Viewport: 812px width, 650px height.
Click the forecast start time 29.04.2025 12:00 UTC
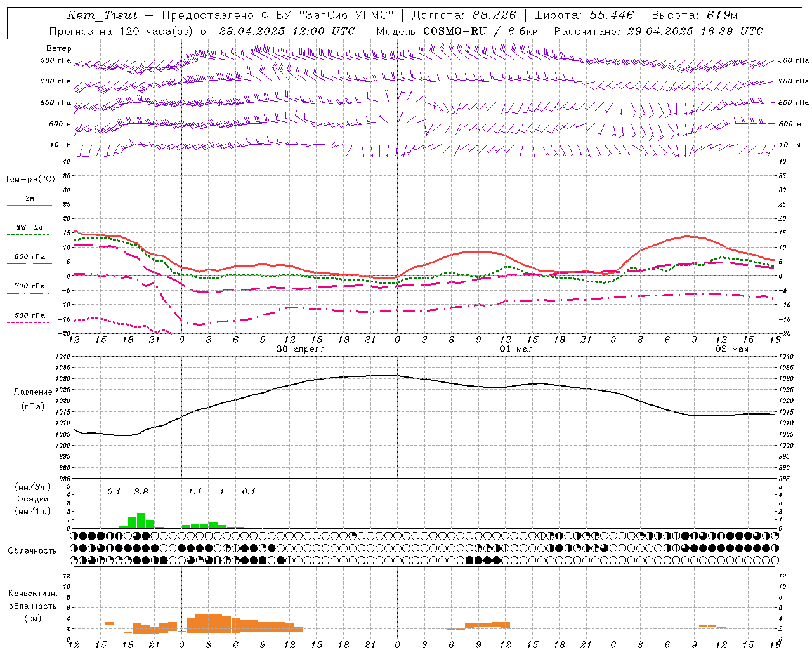(x=287, y=31)
